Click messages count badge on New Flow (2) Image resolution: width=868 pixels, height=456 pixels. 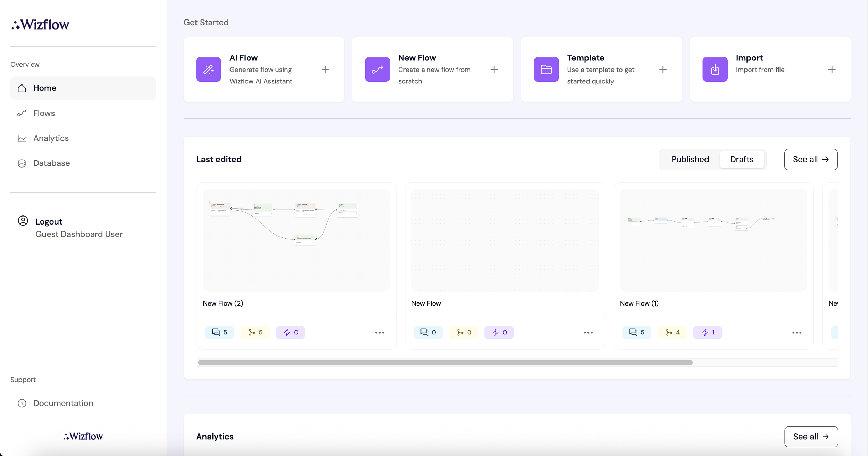(219, 332)
